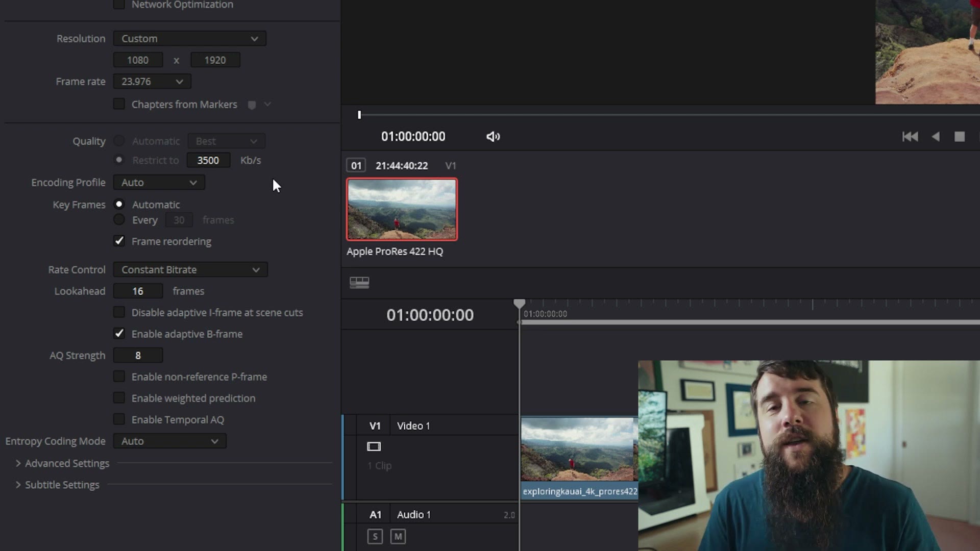Viewport: 980px width, 551px height.
Task: Click the Apple ProRes 422 HQ label
Action: click(395, 252)
